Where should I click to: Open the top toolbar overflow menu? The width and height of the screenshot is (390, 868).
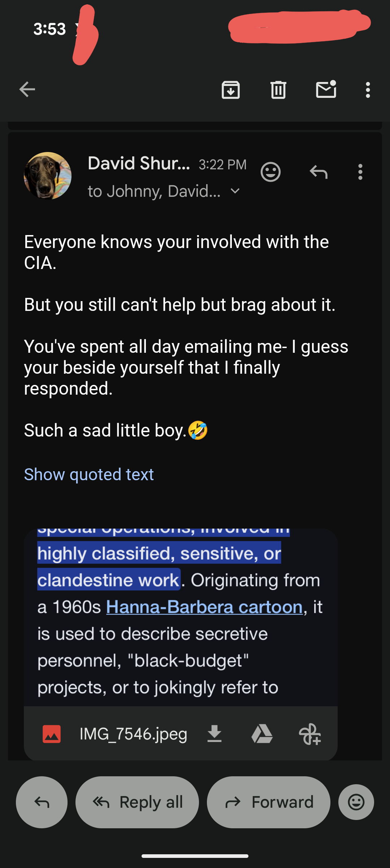click(368, 90)
